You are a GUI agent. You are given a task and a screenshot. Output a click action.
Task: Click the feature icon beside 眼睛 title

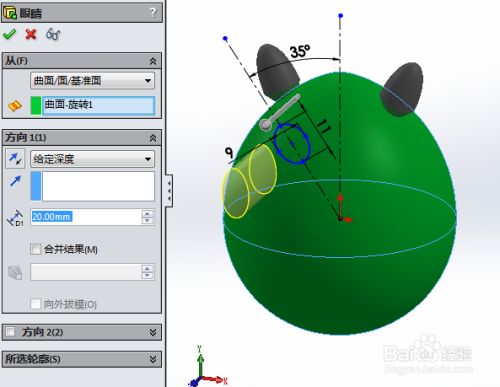(10, 13)
